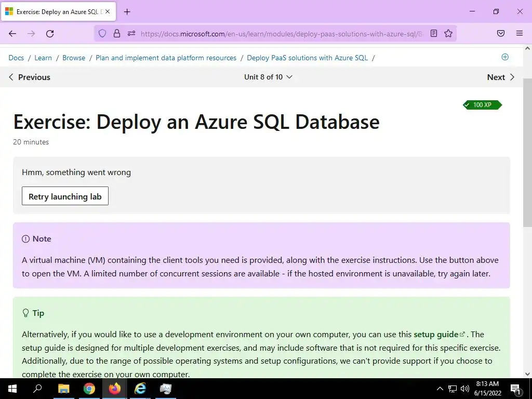This screenshot has height=399, width=532.
Task: Click the browser forward arrow
Action: 31,34
